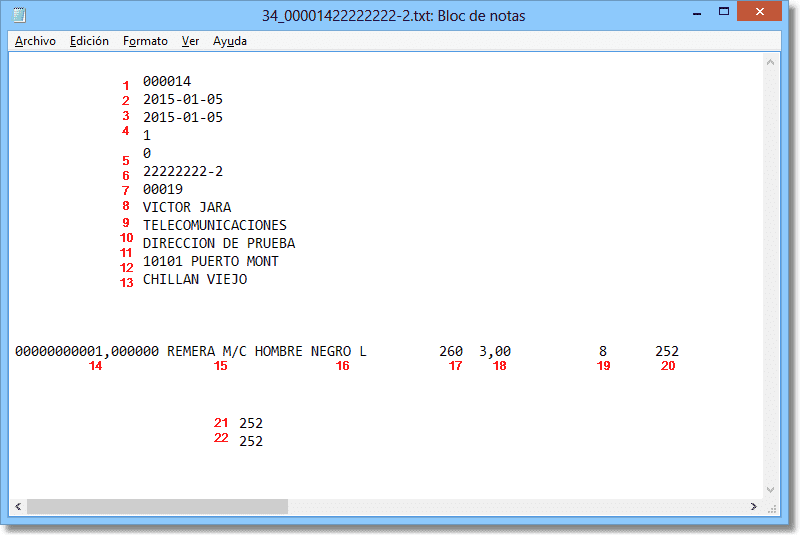The height and width of the screenshot is (537, 801).
Task: Maximize the Bloc de notas window
Action: 723,12
